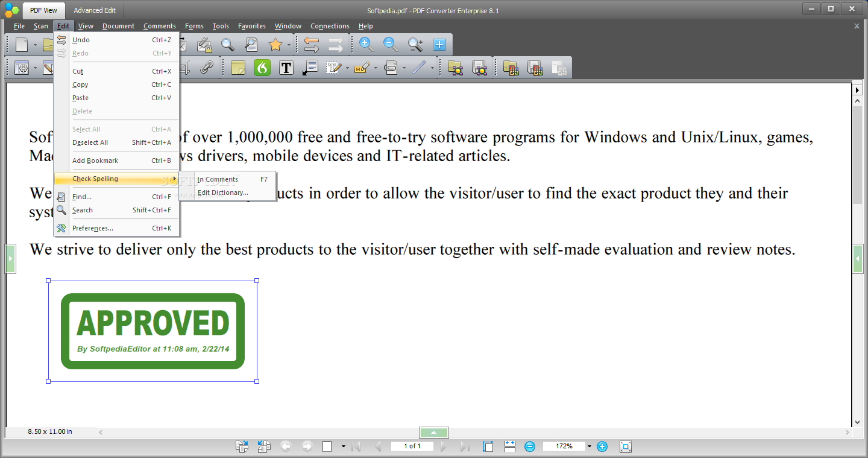
Task: Click the zoom percentage field showing 172%
Action: 564,447
